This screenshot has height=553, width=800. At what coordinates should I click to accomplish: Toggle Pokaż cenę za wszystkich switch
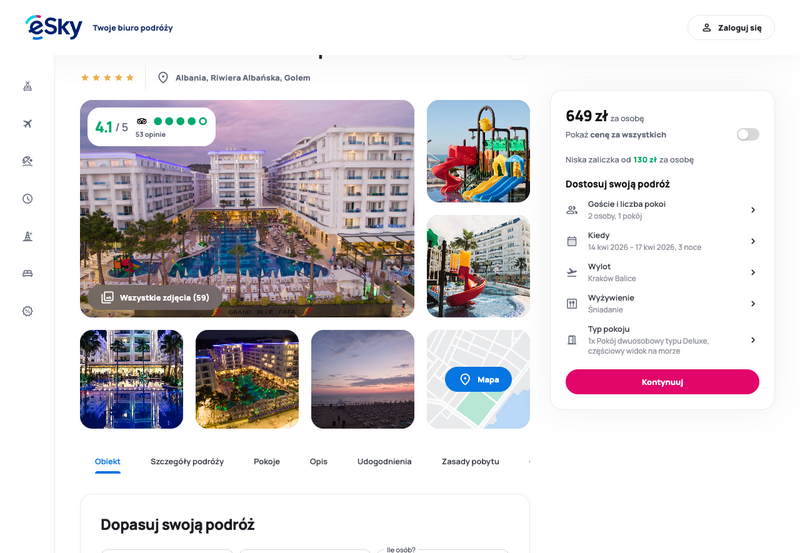[x=747, y=134]
